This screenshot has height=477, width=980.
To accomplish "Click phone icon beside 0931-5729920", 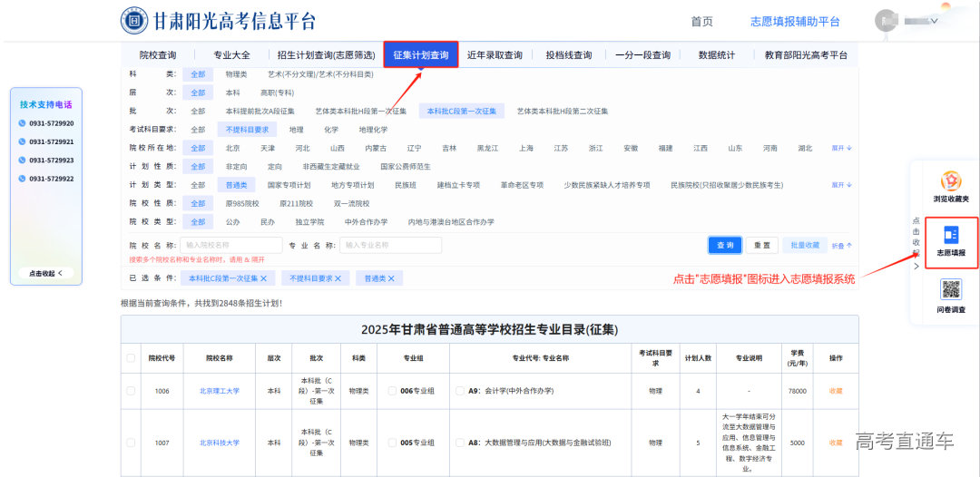I will [x=22, y=123].
